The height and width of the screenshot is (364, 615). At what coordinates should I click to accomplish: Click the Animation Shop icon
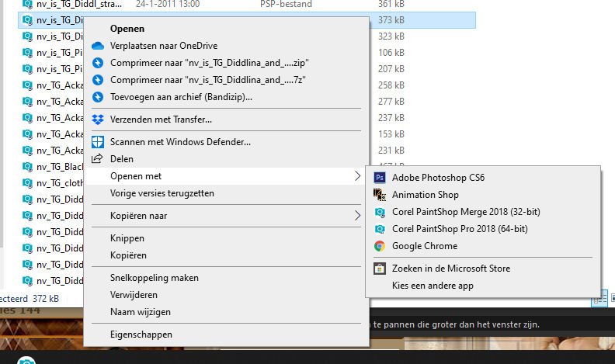tap(379, 195)
